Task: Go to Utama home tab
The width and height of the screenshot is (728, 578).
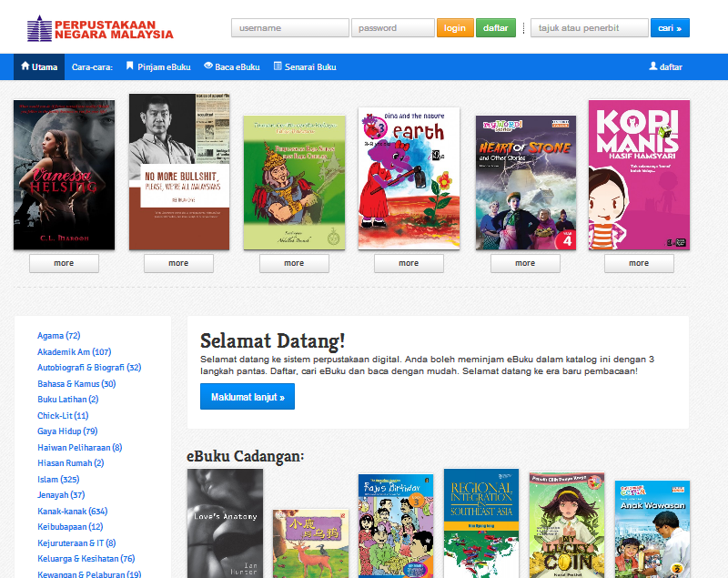Action: point(39,66)
